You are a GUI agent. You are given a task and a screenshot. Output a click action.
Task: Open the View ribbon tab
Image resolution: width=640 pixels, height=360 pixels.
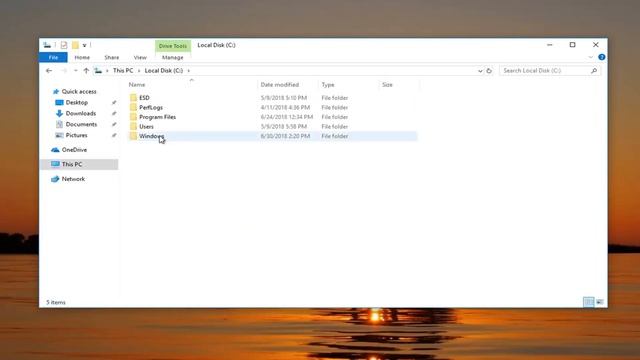tap(140, 58)
